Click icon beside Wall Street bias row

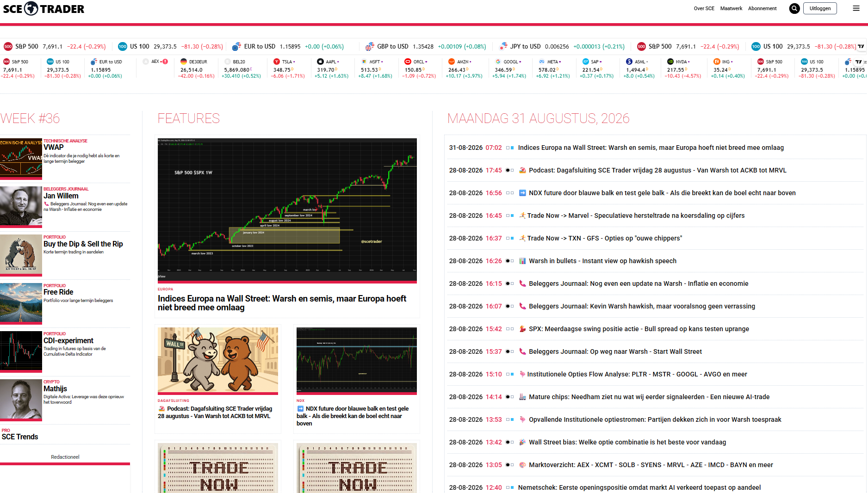[522, 442]
